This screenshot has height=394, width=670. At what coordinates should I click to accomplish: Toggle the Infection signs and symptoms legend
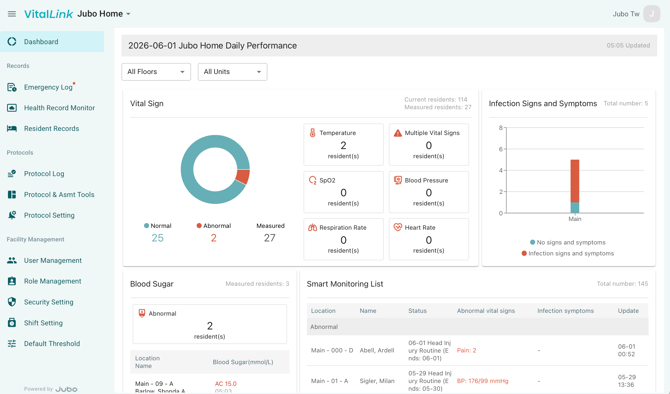tap(567, 253)
